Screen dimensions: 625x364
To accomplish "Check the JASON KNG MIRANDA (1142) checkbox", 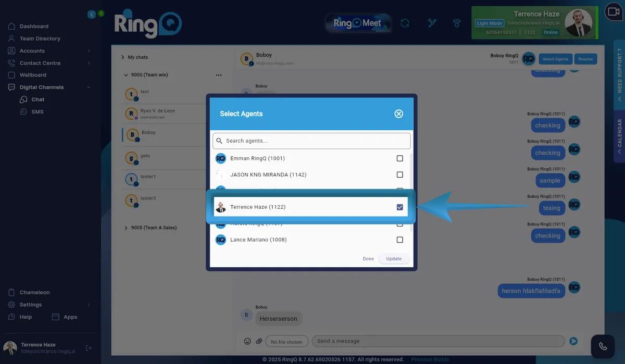I will 400,175.
